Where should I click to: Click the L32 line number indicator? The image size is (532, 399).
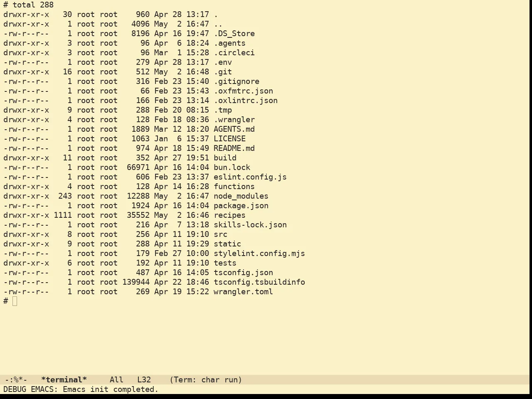(x=144, y=380)
